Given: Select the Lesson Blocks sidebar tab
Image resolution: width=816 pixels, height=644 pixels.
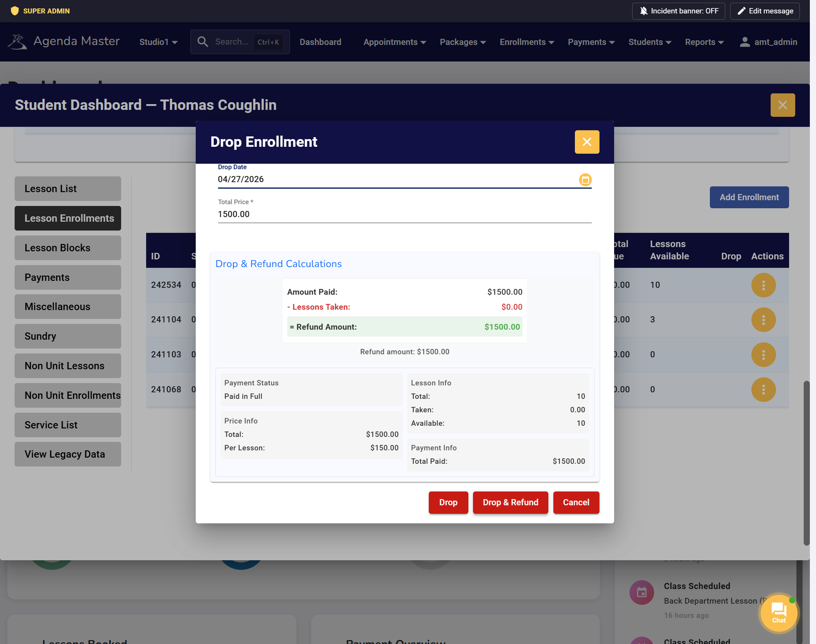Looking at the screenshot, I should 68,248.
